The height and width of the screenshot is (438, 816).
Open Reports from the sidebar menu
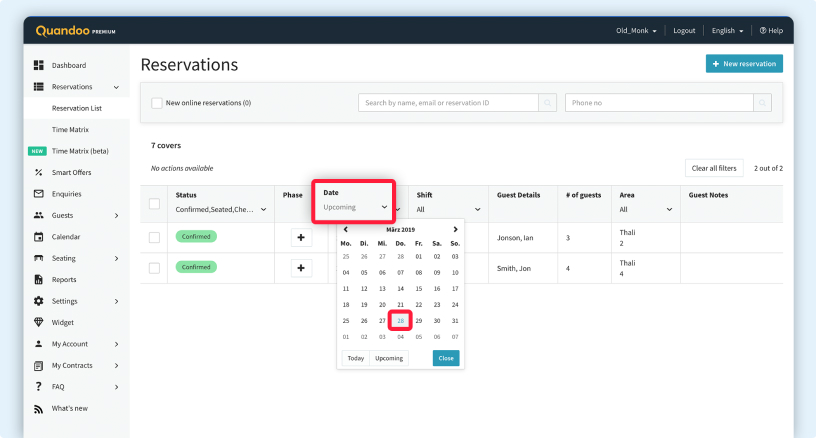pyautogui.click(x=64, y=280)
